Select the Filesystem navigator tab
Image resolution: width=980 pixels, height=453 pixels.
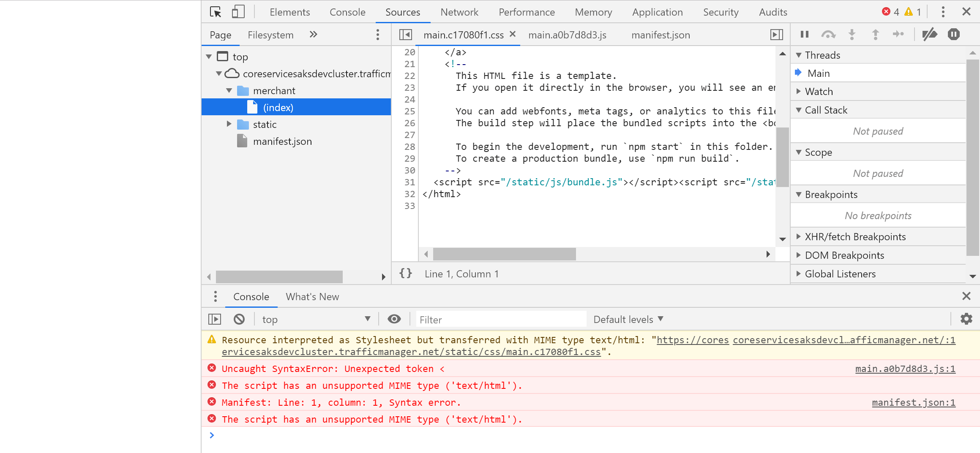coord(270,35)
